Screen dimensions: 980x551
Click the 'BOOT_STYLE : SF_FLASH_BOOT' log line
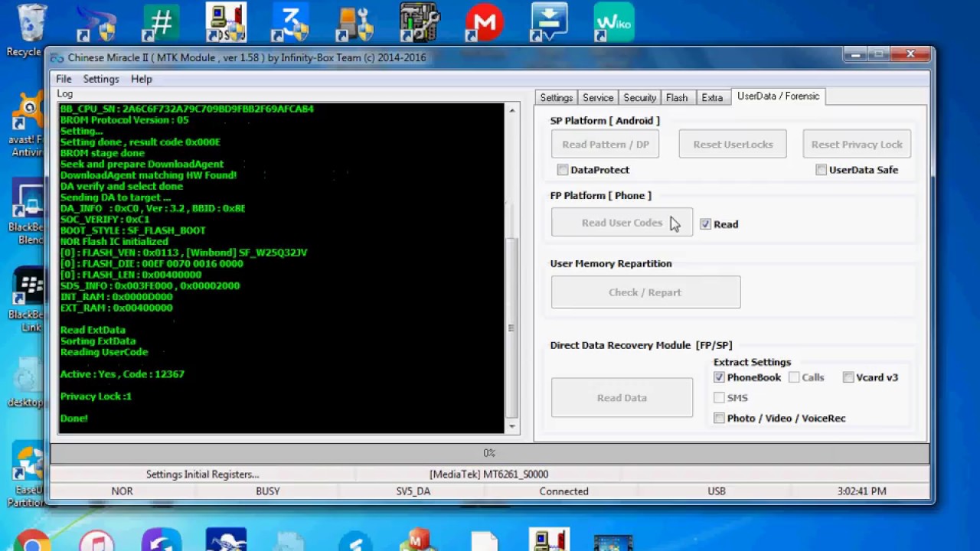pos(133,230)
